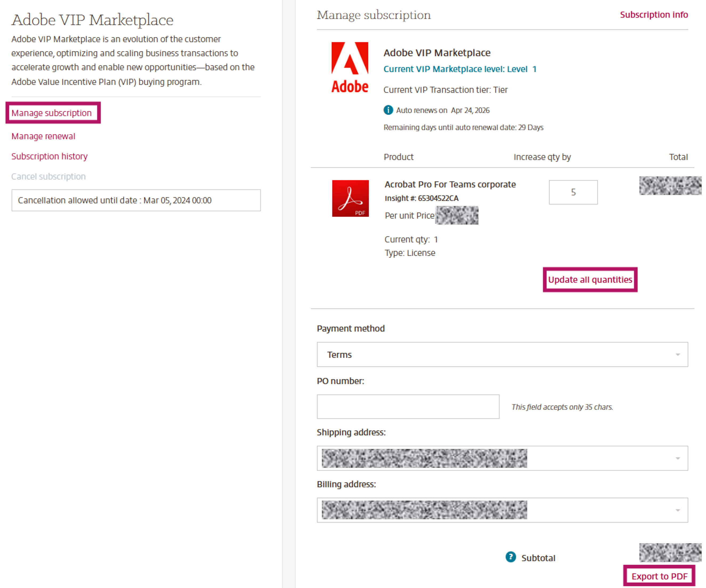Click the Acrobat Pro PDF product icon

[x=351, y=199]
